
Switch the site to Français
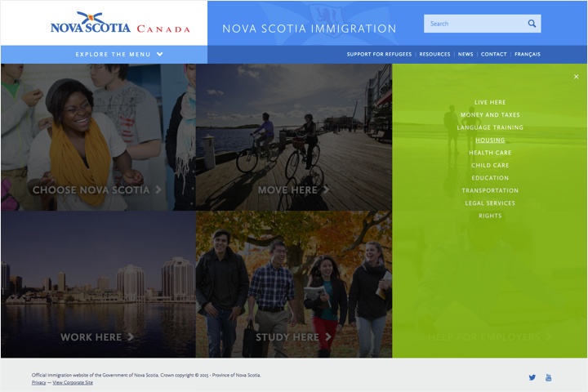coord(528,55)
